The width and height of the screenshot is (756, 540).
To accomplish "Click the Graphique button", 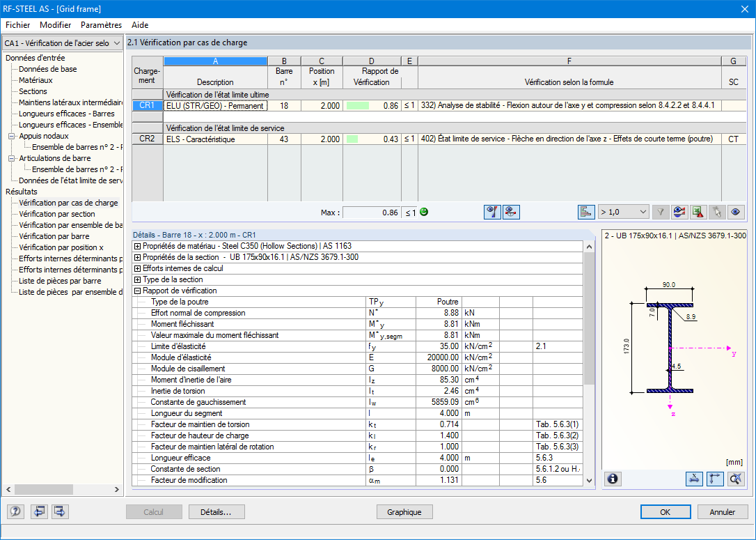I will pos(404,512).
